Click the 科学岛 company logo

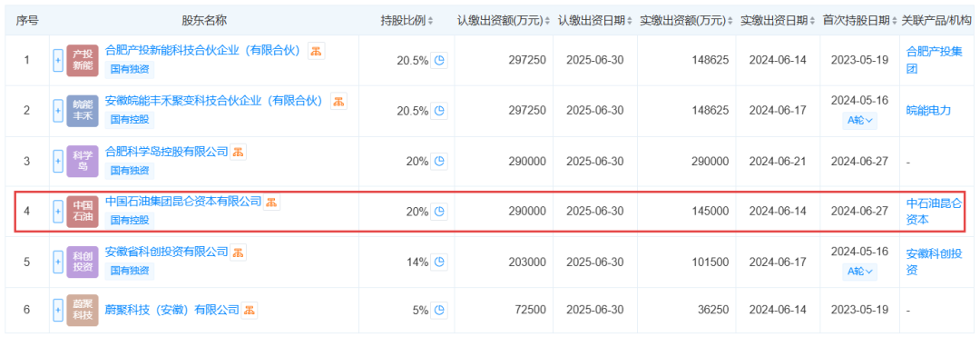(83, 161)
